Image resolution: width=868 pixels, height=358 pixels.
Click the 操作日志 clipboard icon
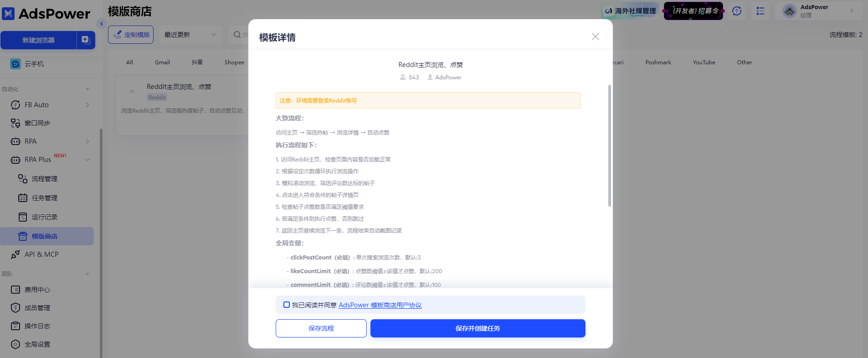15,326
